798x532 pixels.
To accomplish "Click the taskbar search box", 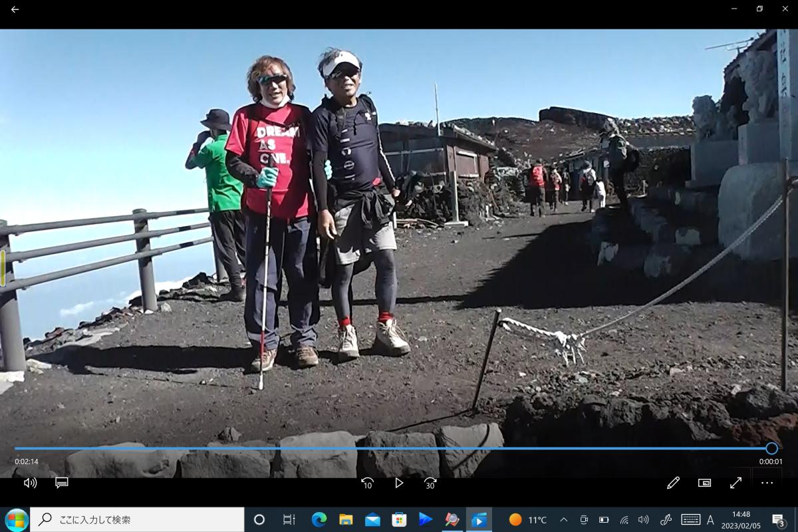I will pyautogui.click(x=137, y=519).
